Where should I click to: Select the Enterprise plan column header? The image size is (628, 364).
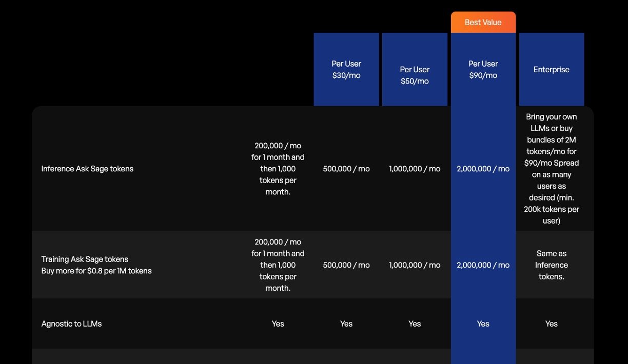[551, 70]
